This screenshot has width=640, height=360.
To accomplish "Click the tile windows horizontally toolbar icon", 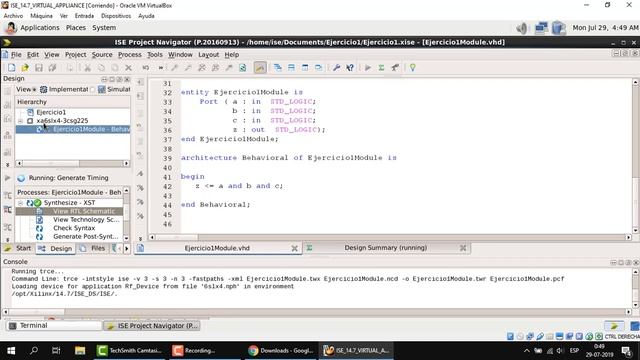I will coord(291,68).
